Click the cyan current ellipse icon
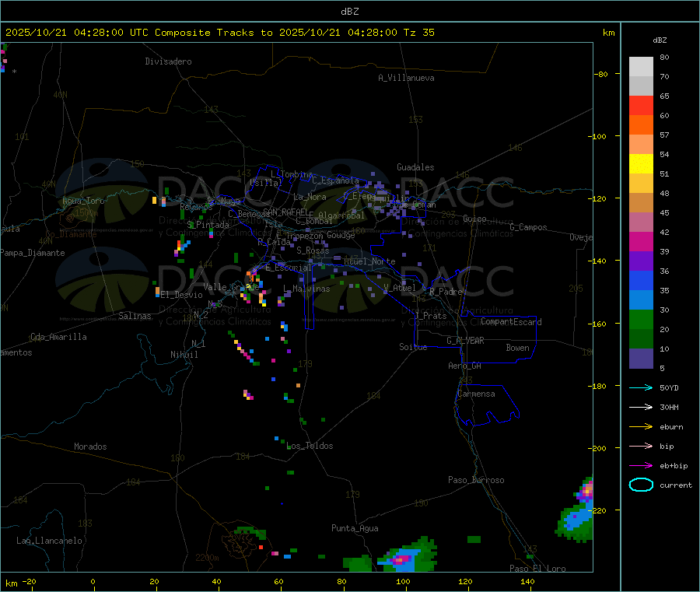 coord(641,485)
